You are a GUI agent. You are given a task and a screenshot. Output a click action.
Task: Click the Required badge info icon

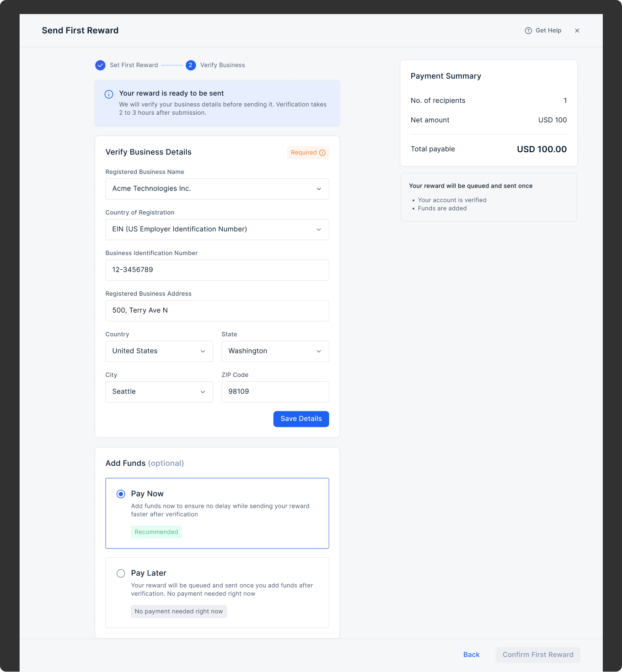[x=322, y=153]
